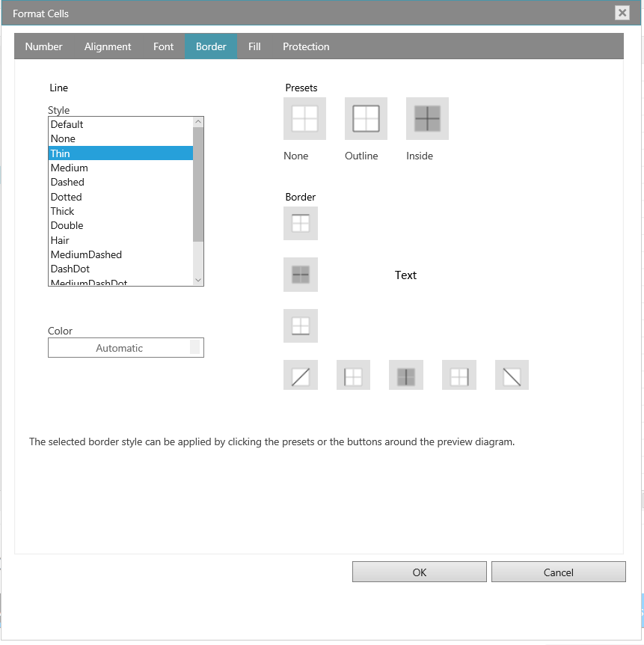The image size is (644, 645).
Task: Open the Fill tab
Action: (254, 46)
